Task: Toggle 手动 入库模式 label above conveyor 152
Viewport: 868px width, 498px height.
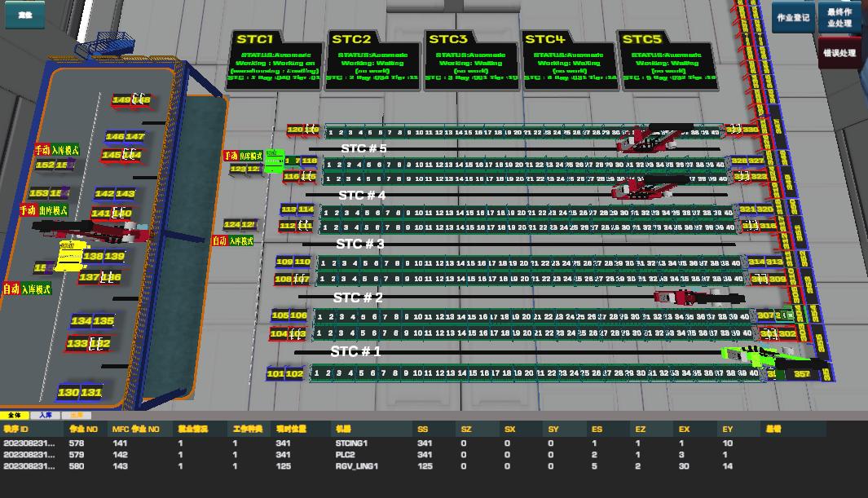Action: click(57, 150)
